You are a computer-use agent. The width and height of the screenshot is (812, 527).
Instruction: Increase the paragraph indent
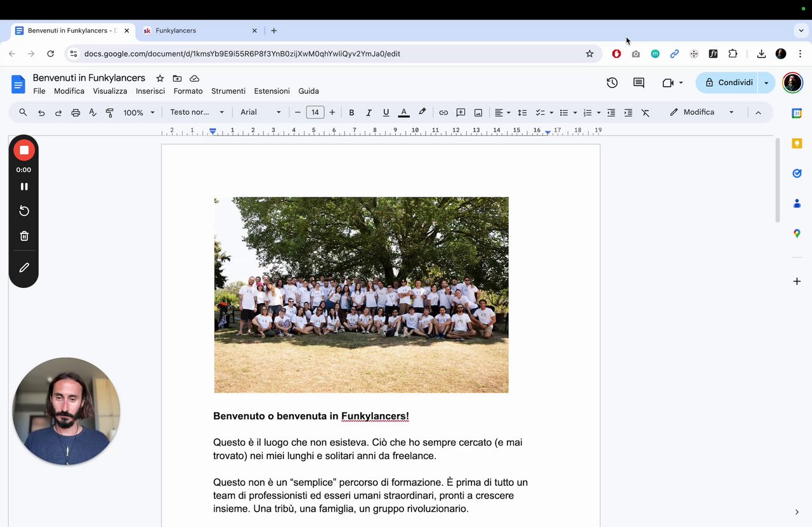tap(628, 112)
